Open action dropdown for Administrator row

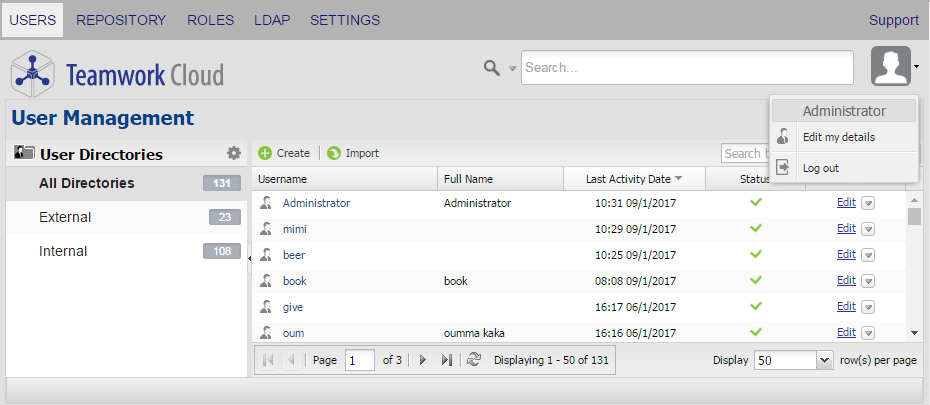tap(868, 203)
